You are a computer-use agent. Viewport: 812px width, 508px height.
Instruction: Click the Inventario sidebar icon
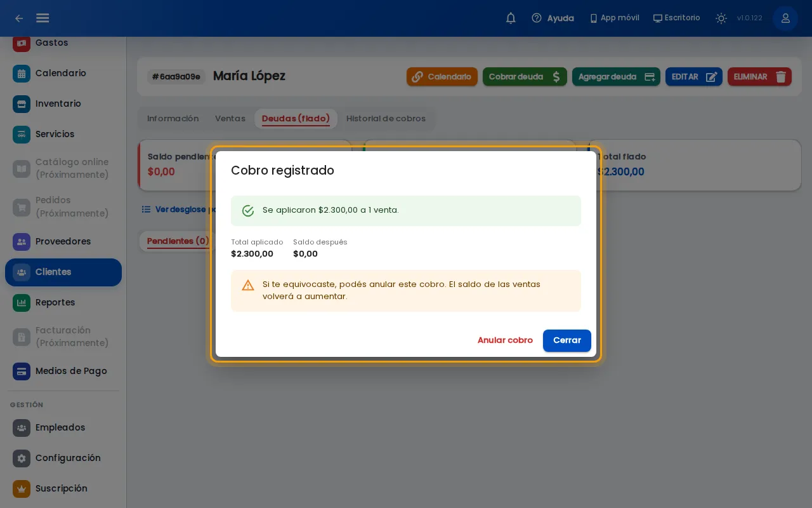coord(22,104)
